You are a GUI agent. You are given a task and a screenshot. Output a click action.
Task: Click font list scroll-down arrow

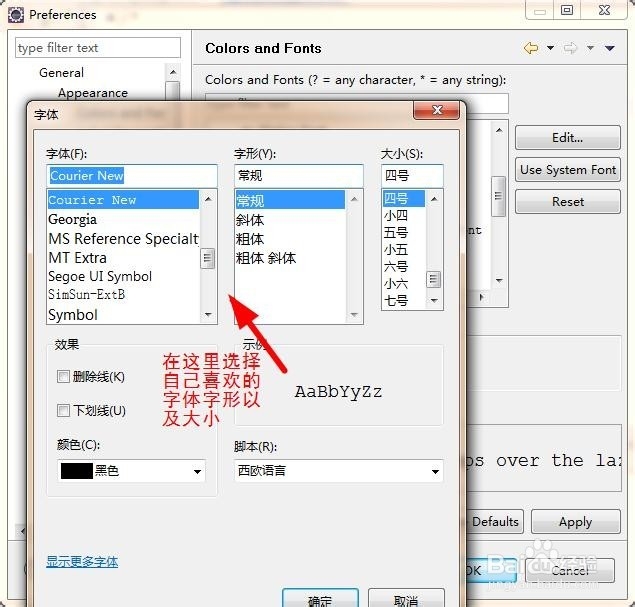tap(208, 315)
